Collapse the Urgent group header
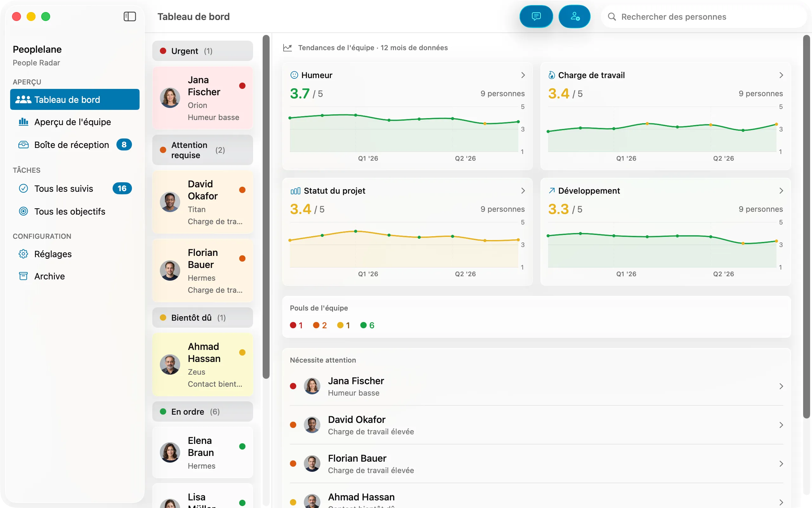The height and width of the screenshot is (508, 812). 202,51
